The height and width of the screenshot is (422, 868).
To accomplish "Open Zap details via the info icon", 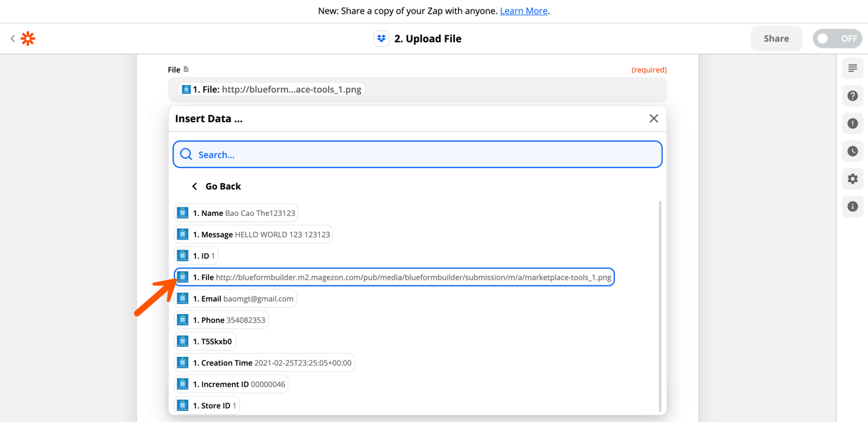I will [x=852, y=206].
